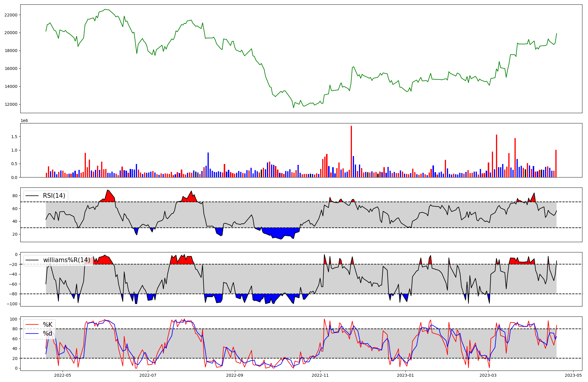Select the 2022-09 date tick label
Screen dimensions: 588x382
click(235, 375)
